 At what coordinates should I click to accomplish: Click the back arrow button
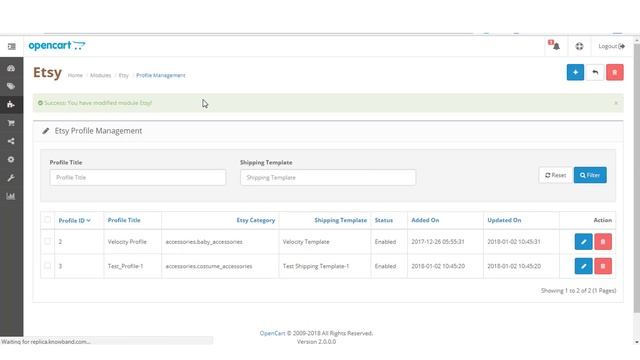click(595, 72)
